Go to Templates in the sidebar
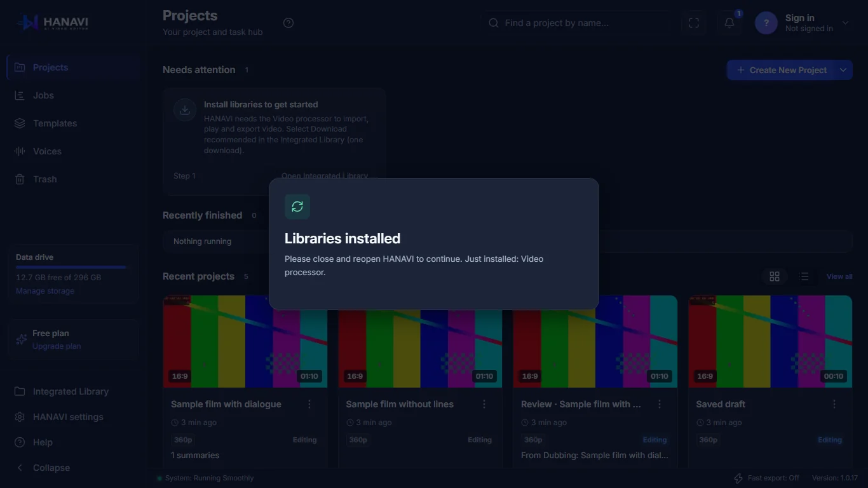Image resolution: width=868 pixels, height=488 pixels. tap(74, 123)
